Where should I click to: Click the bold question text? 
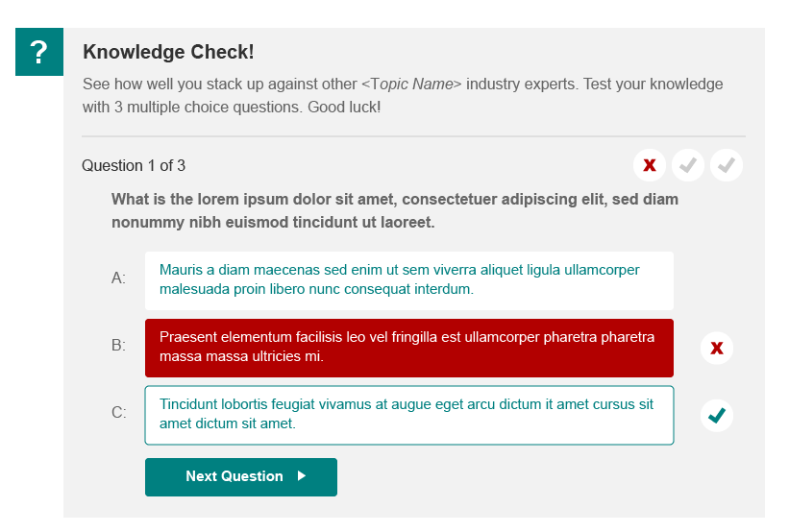point(395,211)
